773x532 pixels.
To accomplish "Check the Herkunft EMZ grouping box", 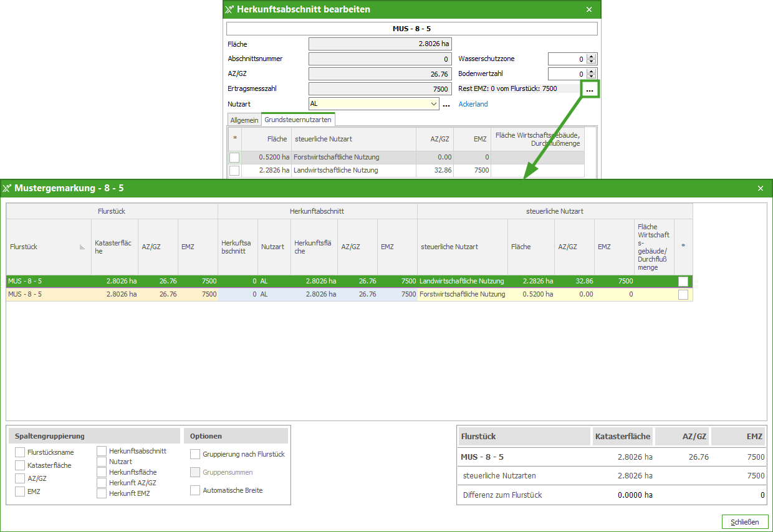I will tap(102, 493).
